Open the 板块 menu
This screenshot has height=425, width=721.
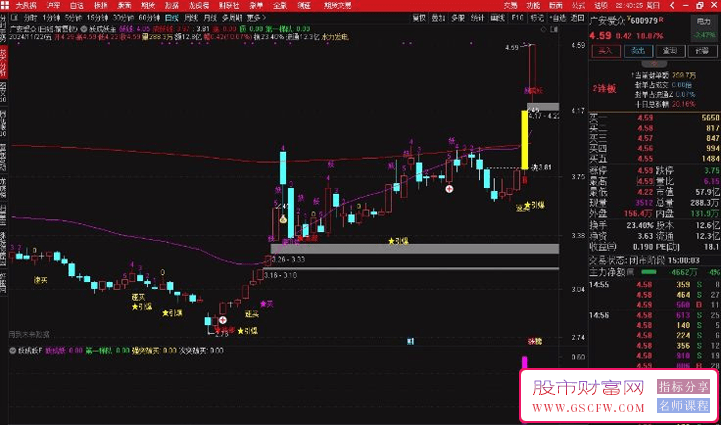[x=100, y=6]
